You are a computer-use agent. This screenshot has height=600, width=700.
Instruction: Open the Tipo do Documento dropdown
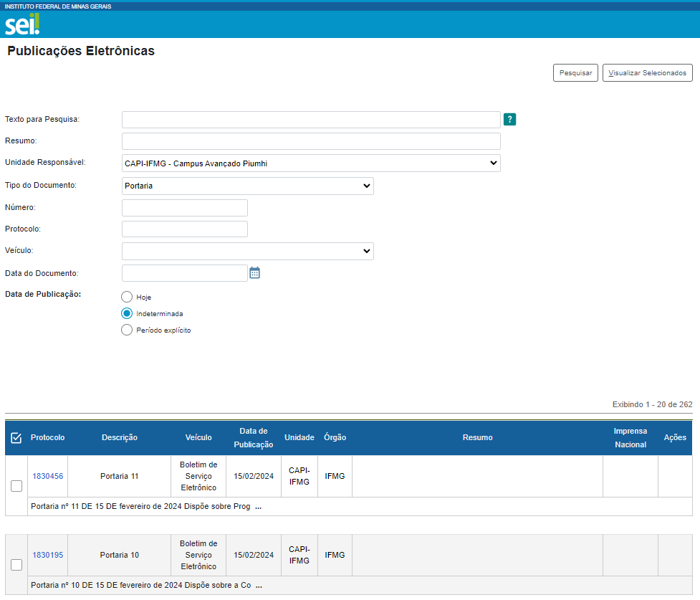(x=247, y=186)
